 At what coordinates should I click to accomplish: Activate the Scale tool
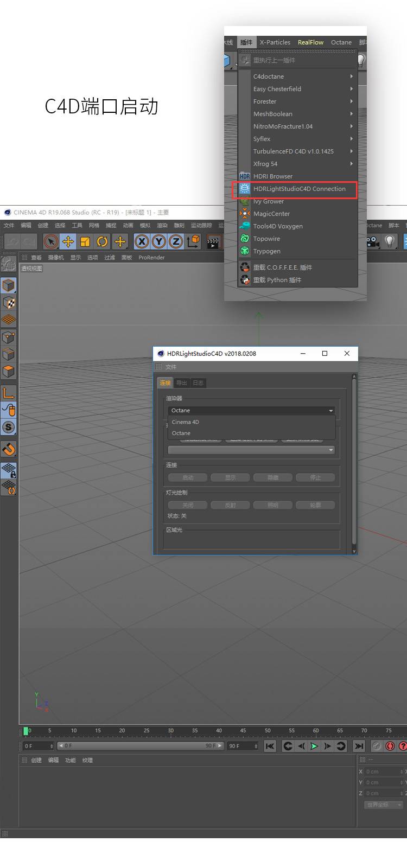(x=85, y=241)
